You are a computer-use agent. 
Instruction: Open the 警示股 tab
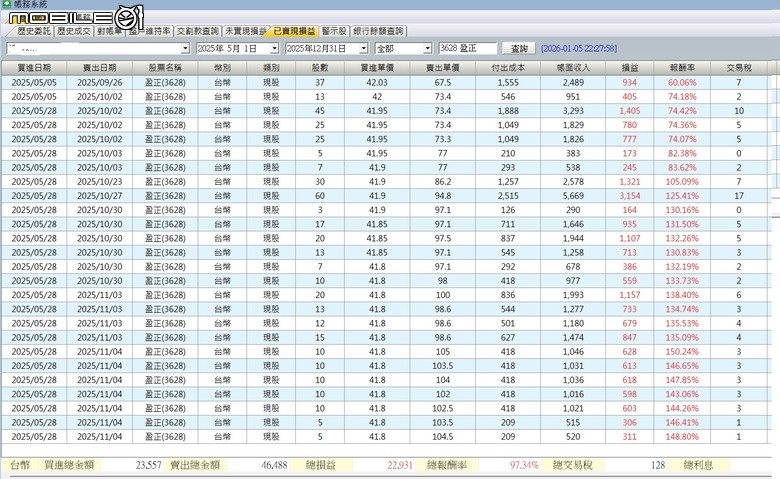click(x=334, y=31)
